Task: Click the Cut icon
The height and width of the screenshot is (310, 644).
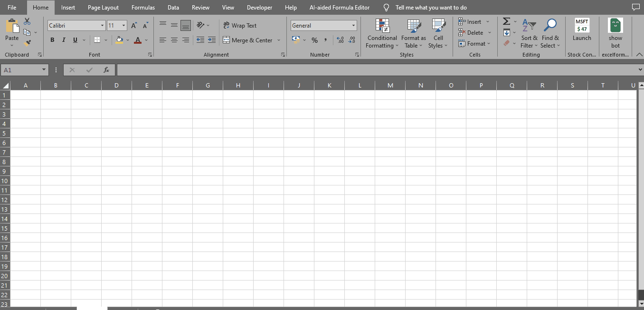Action: (x=27, y=21)
